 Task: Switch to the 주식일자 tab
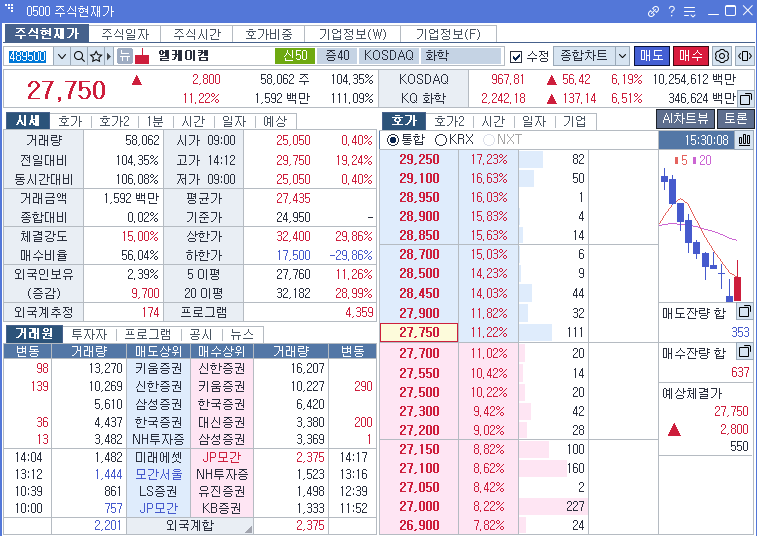[x=126, y=34]
